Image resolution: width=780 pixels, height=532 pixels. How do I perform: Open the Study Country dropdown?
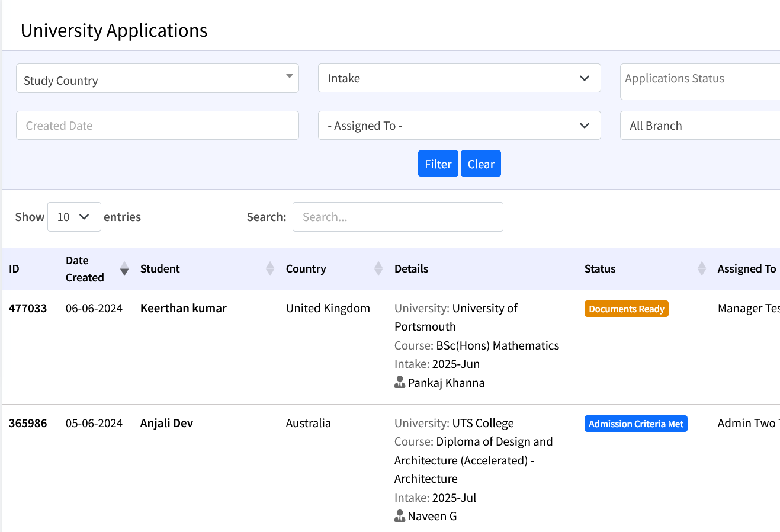coord(157,79)
